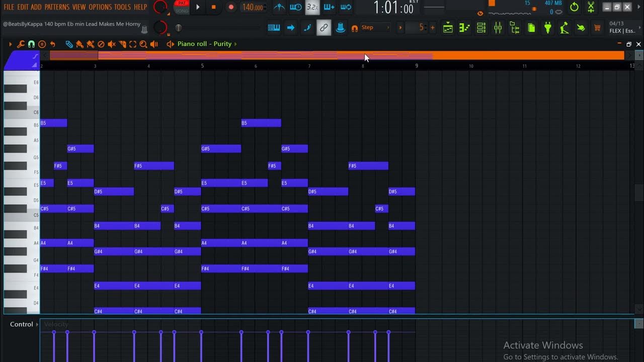Click the 1:01:00 time display

[393, 8]
